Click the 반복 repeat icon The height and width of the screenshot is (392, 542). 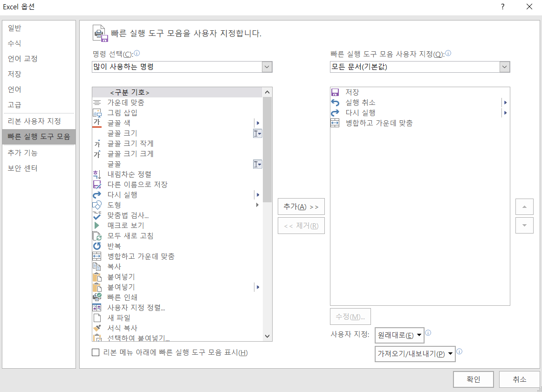(97, 246)
